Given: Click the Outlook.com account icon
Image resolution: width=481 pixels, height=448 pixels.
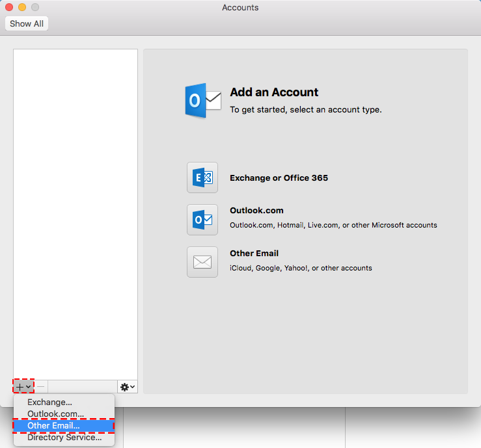Looking at the screenshot, I should pyautogui.click(x=202, y=220).
